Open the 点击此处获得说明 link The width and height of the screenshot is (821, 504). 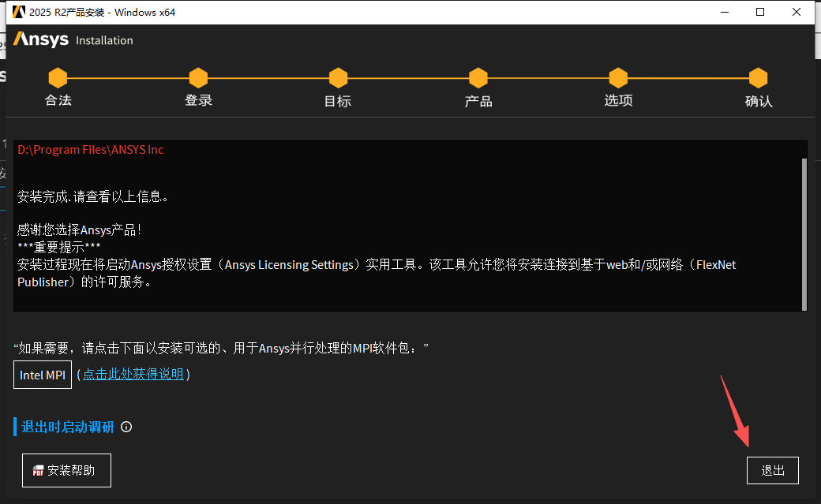click(133, 375)
